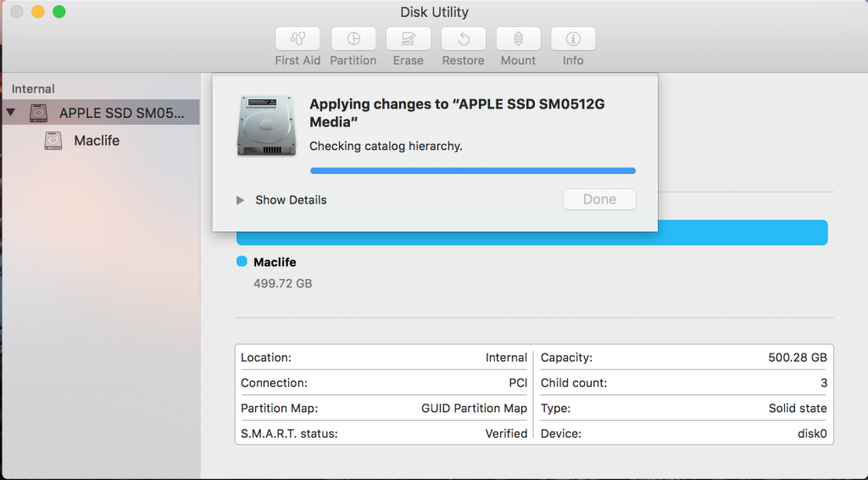
Task: Minimize the window with yellow button
Action: 37,12
